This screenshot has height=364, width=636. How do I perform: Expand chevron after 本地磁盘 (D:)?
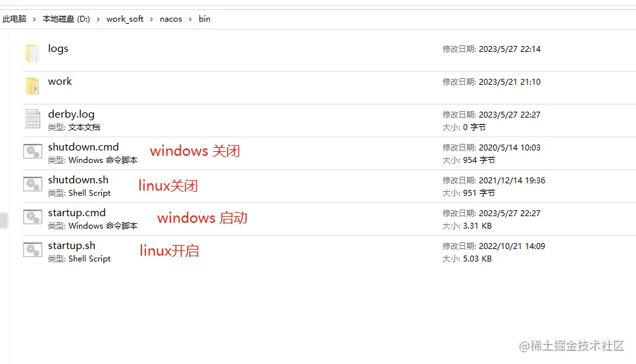click(98, 19)
